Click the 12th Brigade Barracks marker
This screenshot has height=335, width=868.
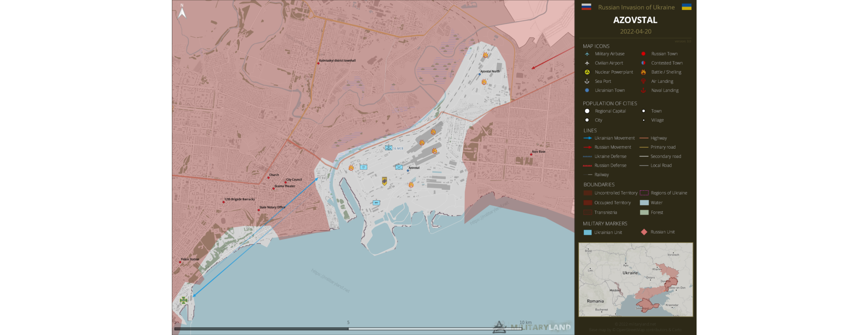224,202
